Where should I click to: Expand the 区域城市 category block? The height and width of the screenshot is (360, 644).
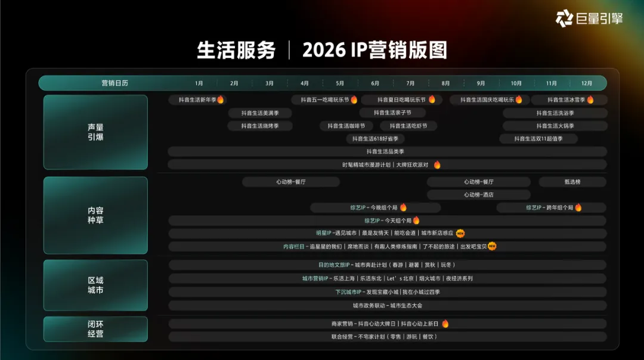tap(95, 285)
